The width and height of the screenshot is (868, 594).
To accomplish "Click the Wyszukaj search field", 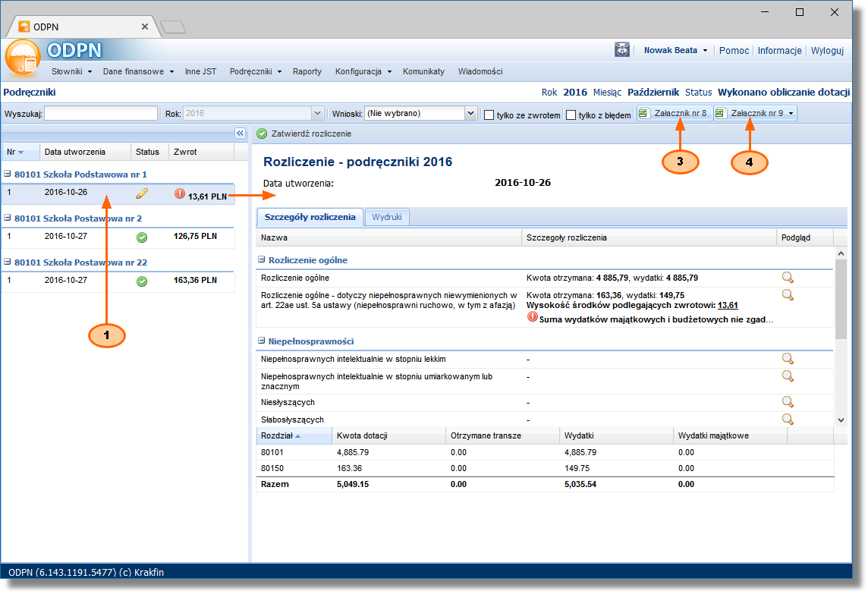I will [101, 114].
